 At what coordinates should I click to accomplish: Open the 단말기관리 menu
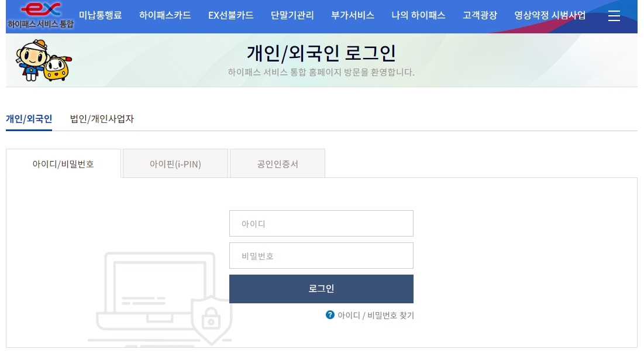click(292, 15)
